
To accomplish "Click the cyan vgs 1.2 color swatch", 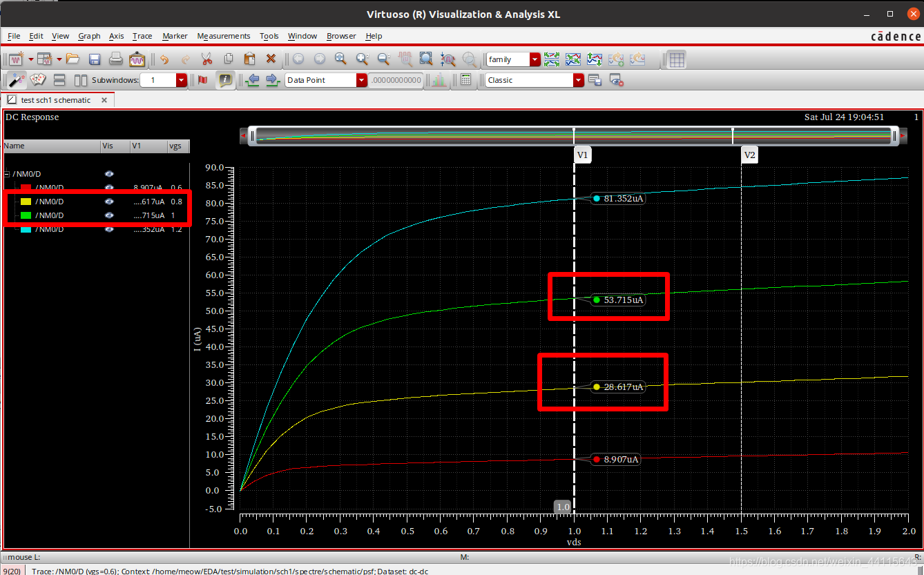I will 26,229.
